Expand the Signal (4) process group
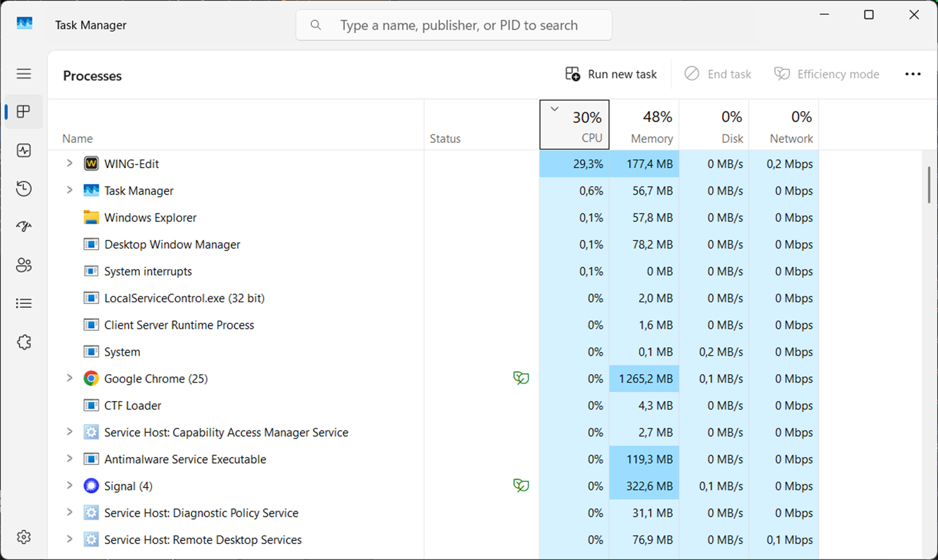Image resolution: width=938 pixels, height=560 pixels. point(69,485)
